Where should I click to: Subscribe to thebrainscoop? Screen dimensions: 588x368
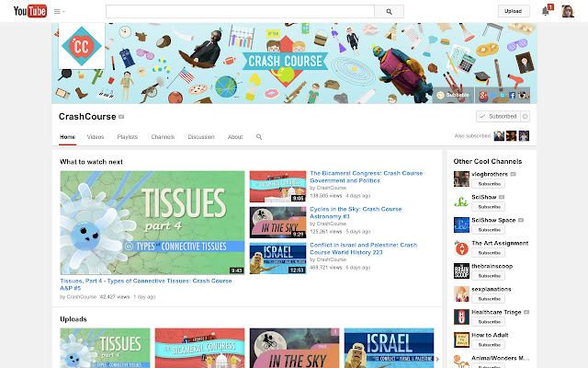pyautogui.click(x=488, y=276)
